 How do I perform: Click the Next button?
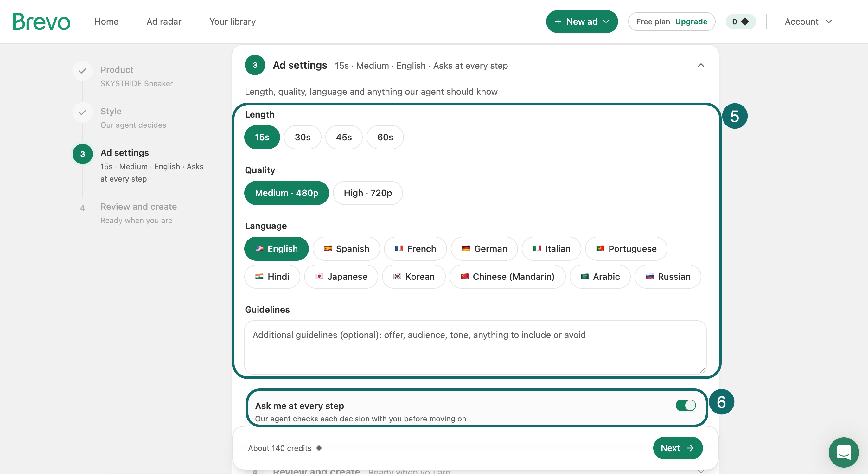tap(678, 448)
